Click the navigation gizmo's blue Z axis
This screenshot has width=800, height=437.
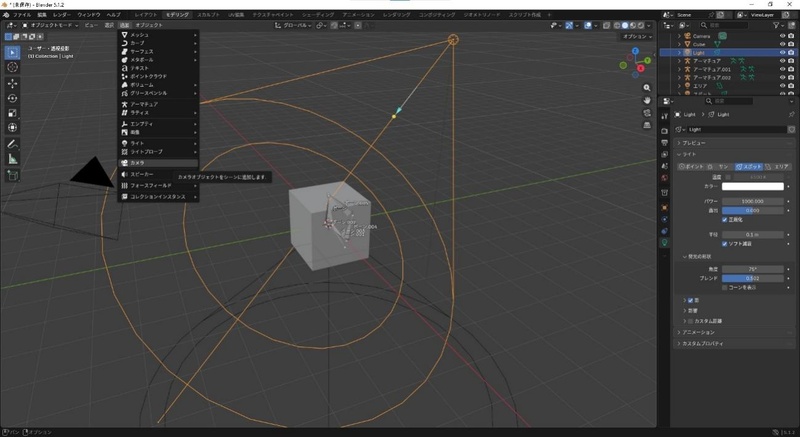635,51
